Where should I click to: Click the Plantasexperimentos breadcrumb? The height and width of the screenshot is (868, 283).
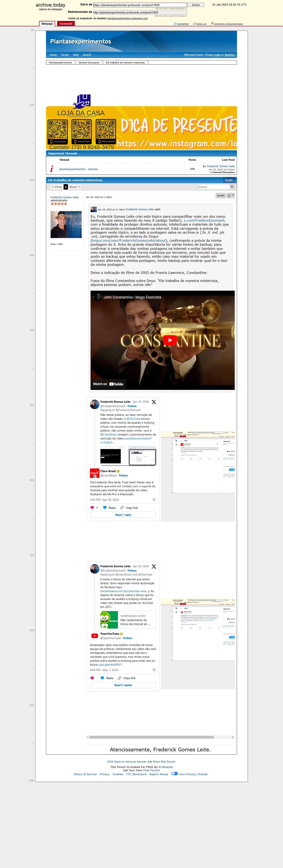coord(60,63)
